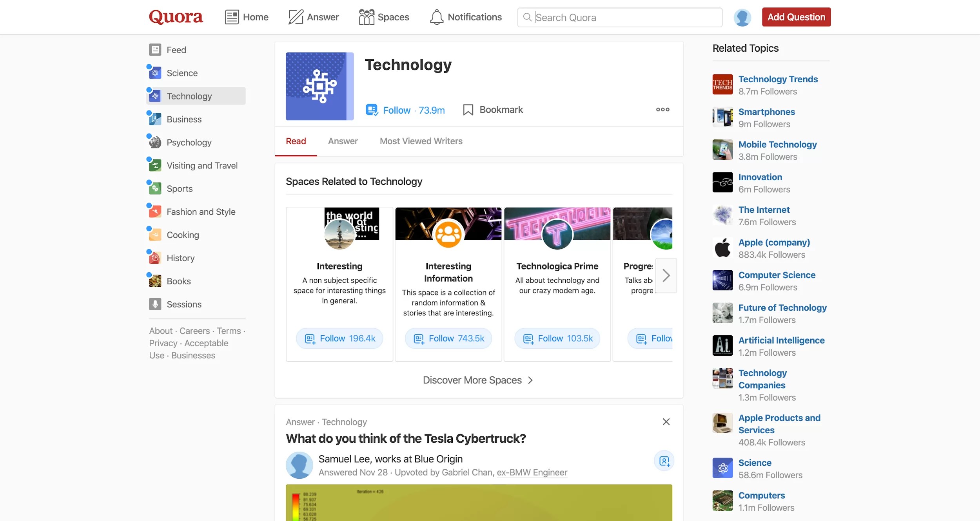Dismiss the Tesla Cybertruck answer card
Screen dimensions: 980x521
tap(666, 422)
